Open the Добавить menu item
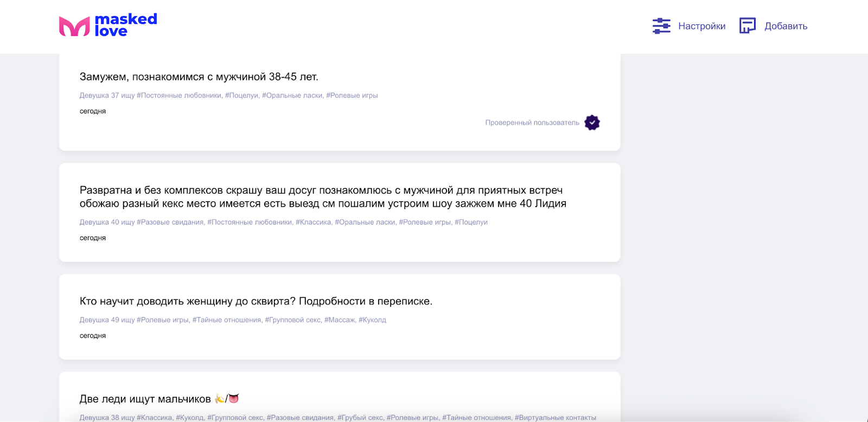This screenshot has width=868, height=422. pyautogui.click(x=786, y=26)
